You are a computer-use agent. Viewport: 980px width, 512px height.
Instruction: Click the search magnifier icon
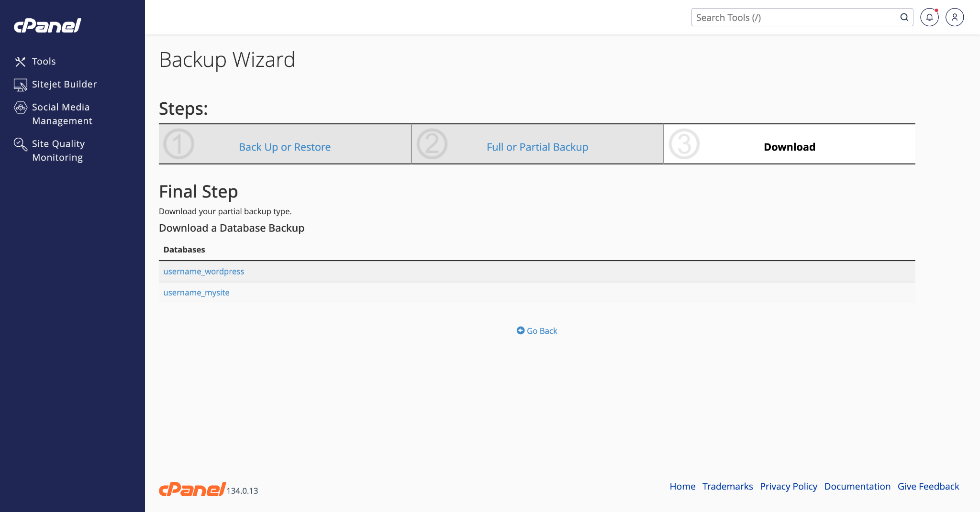click(904, 18)
